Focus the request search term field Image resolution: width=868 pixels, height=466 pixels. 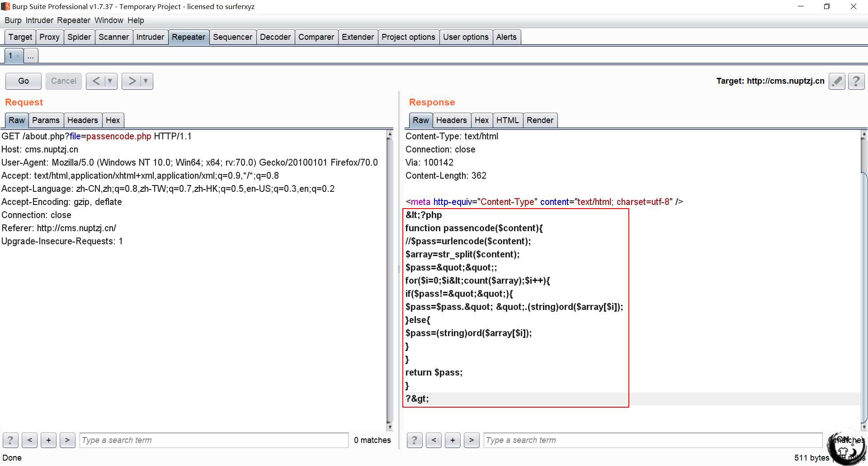point(214,440)
